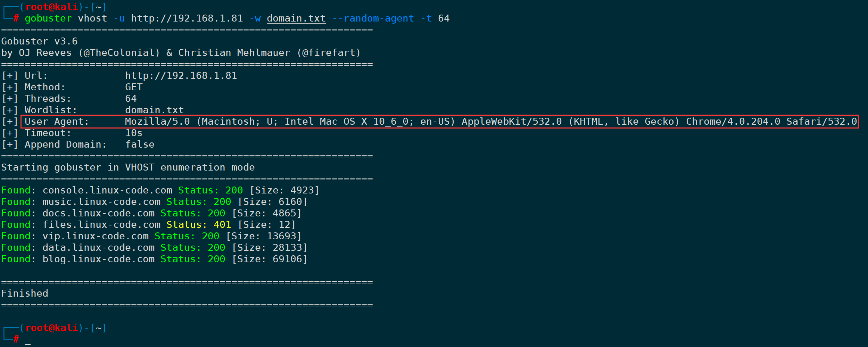
Task: Click music.linux-code.com found host
Action: pyautogui.click(x=101, y=202)
